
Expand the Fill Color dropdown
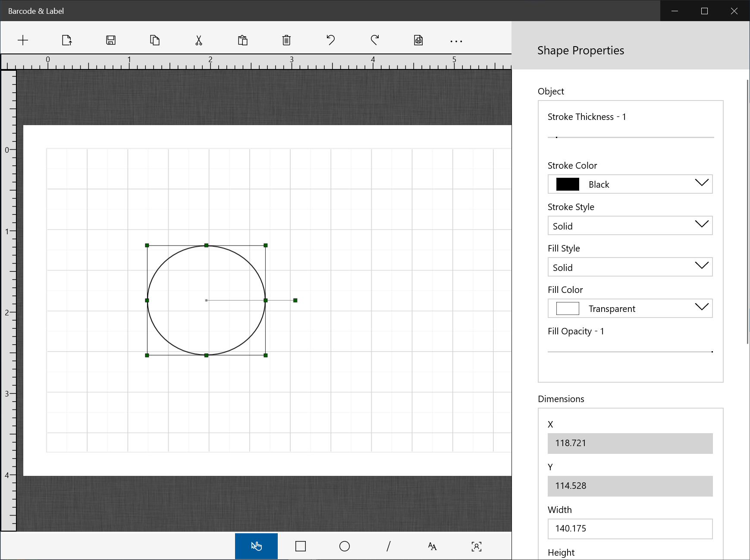(x=630, y=308)
